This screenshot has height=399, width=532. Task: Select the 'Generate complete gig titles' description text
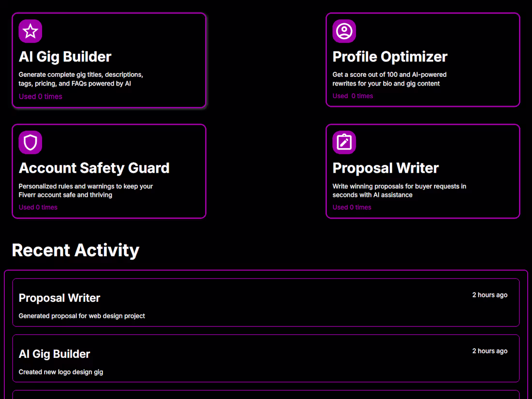(x=81, y=79)
